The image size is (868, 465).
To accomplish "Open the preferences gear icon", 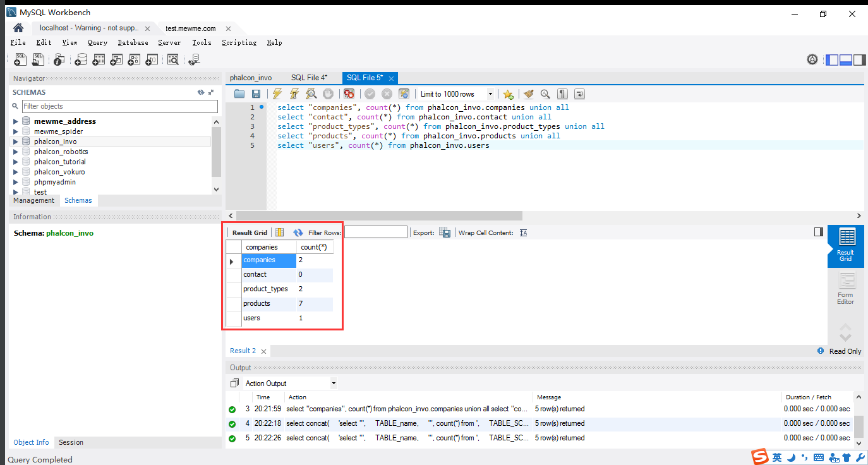I will [x=812, y=59].
